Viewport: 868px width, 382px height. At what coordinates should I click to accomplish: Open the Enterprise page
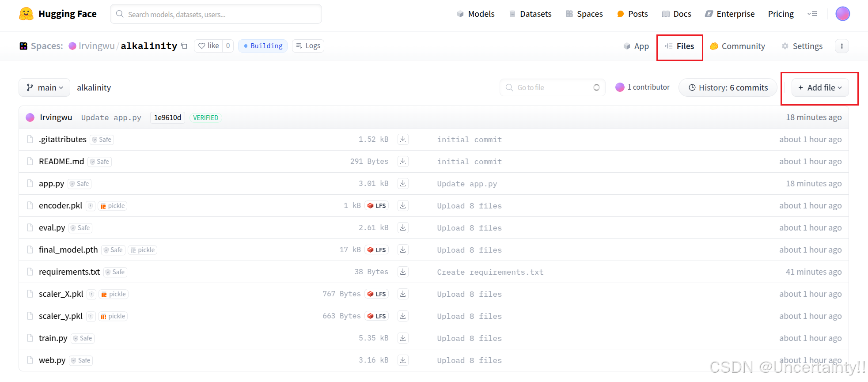pyautogui.click(x=730, y=14)
